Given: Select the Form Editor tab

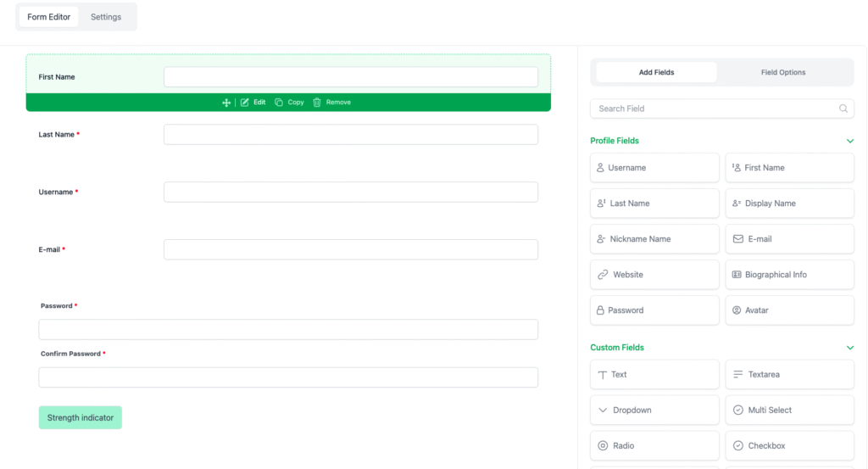Looking at the screenshot, I should [x=49, y=17].
